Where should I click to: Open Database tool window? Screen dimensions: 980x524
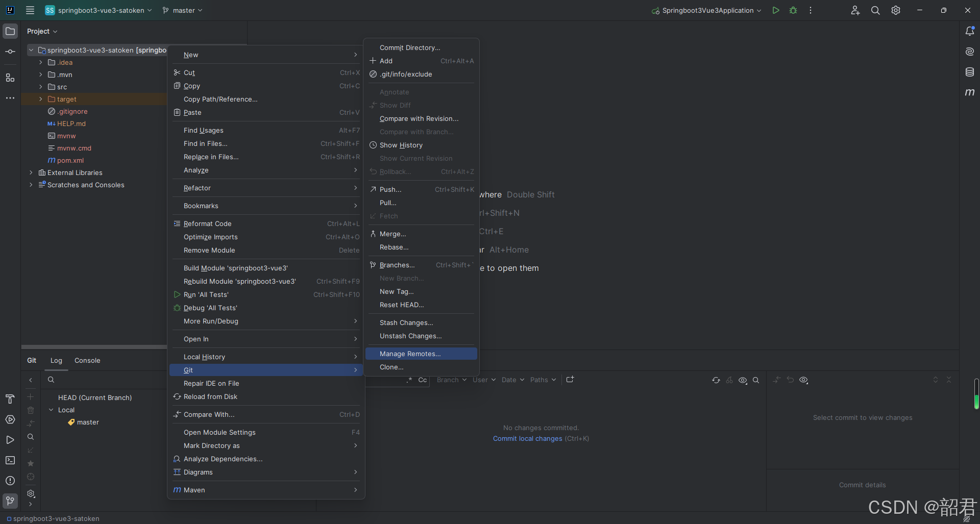pos(970,72)
